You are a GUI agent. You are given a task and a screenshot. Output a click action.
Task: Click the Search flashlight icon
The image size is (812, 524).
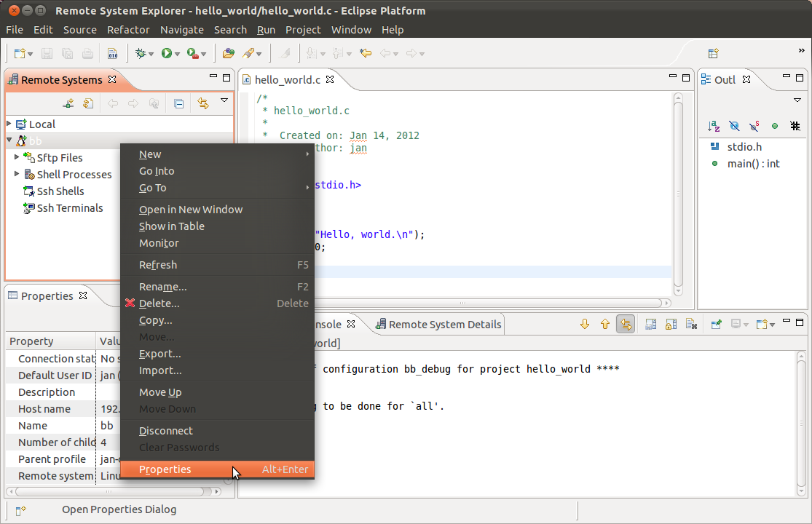(249, 53)
